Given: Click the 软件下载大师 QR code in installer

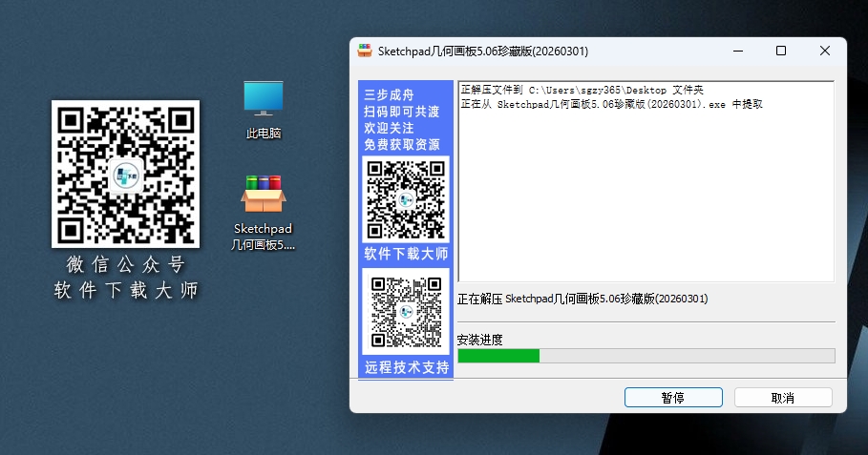Looking at the screenshot, I should coord(406,199).
